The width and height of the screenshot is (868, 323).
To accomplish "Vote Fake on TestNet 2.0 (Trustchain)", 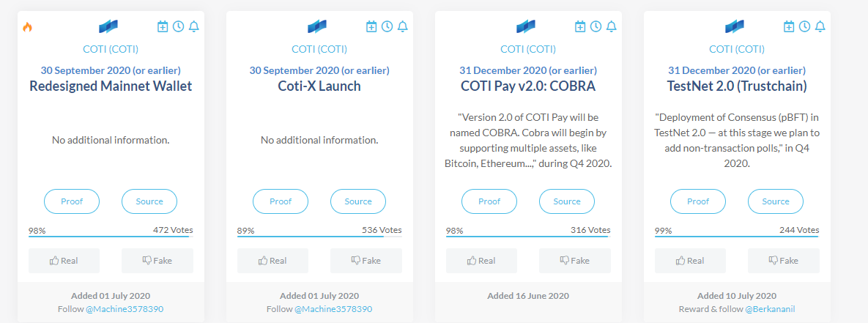I will 783,261.
